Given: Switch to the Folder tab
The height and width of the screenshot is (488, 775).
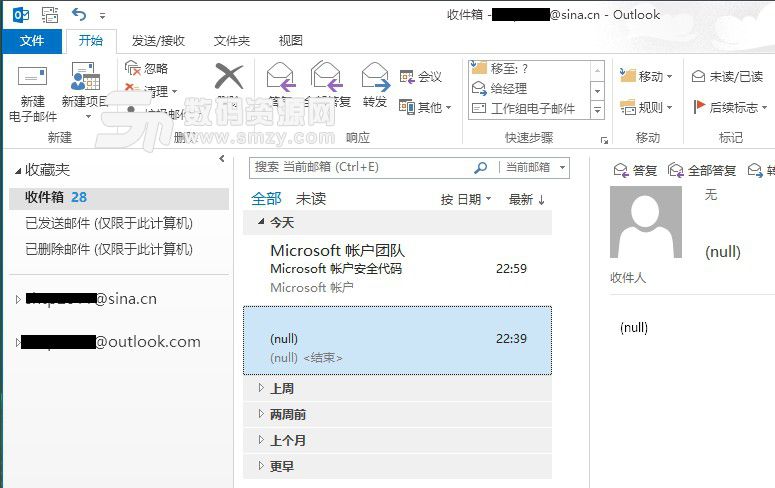Looking at the screenshot, I should (232, 41).
